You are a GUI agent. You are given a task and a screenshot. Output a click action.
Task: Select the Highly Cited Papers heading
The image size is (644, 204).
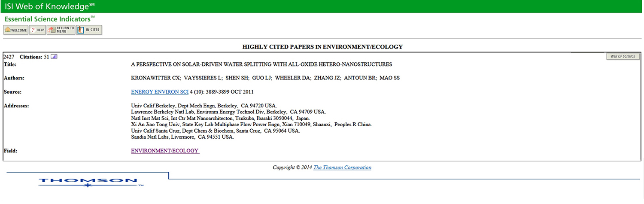pos(322,46)
